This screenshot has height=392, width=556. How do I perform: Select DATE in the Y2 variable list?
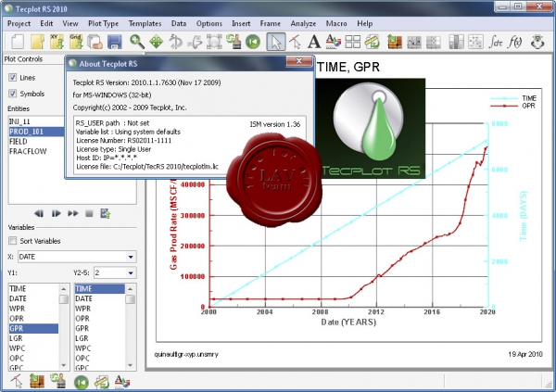click(100, 298)
